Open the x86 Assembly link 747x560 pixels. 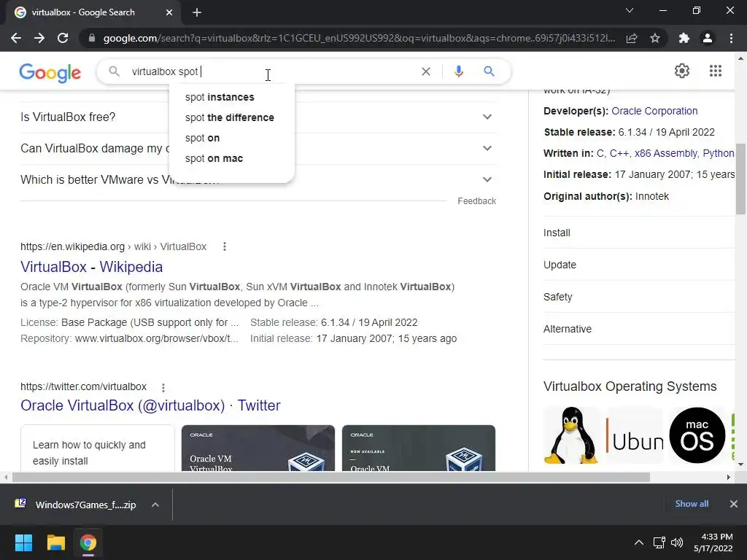666,153
